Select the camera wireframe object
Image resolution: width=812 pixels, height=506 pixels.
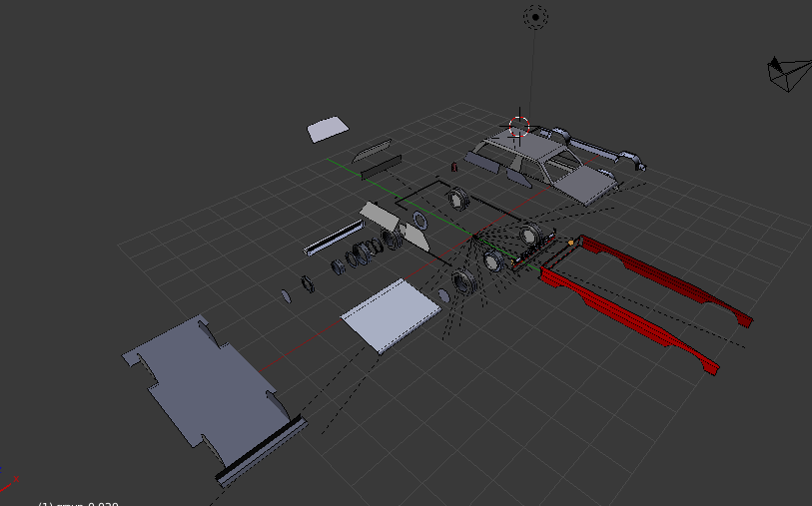pos(789,74)
